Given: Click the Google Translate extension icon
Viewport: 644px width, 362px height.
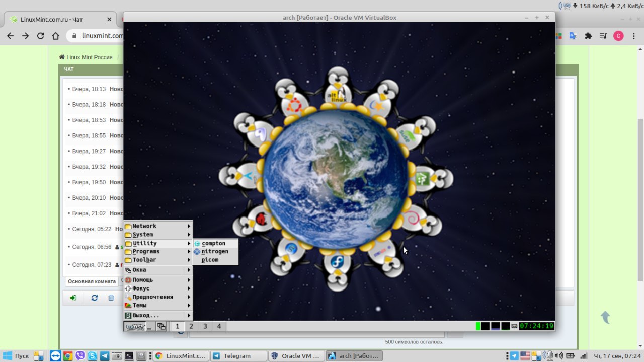Looking at the screenshot, I should pos(573,36).
